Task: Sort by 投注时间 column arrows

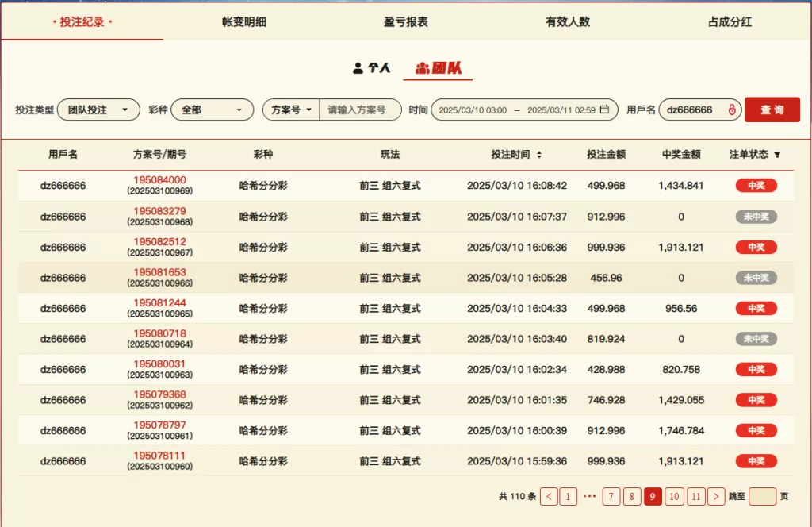Action: pos(539,155)
